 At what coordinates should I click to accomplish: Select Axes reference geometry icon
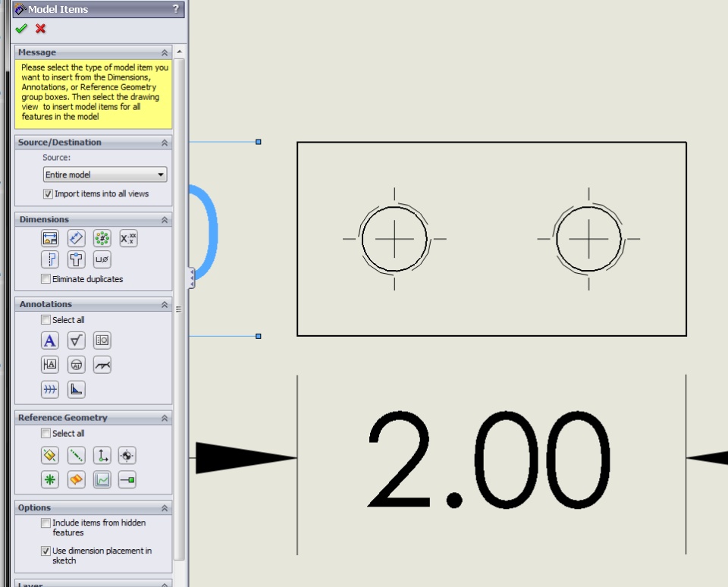tap(76, 456)
